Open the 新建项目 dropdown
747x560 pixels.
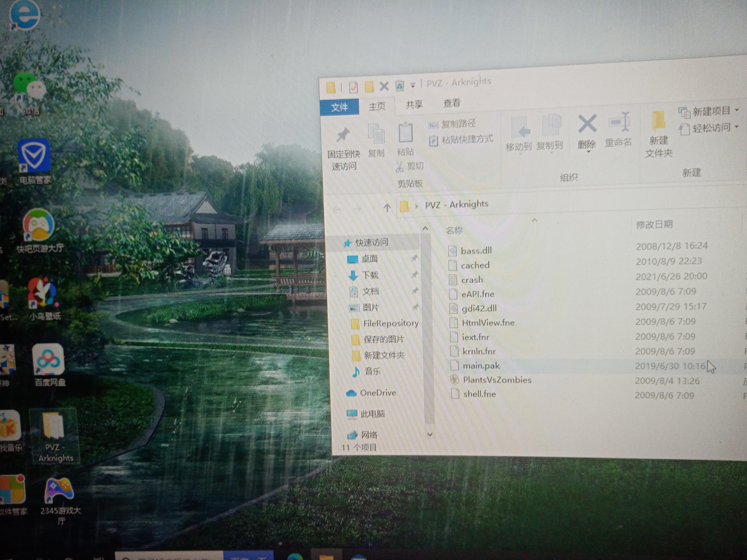click(x=709, y=111)
